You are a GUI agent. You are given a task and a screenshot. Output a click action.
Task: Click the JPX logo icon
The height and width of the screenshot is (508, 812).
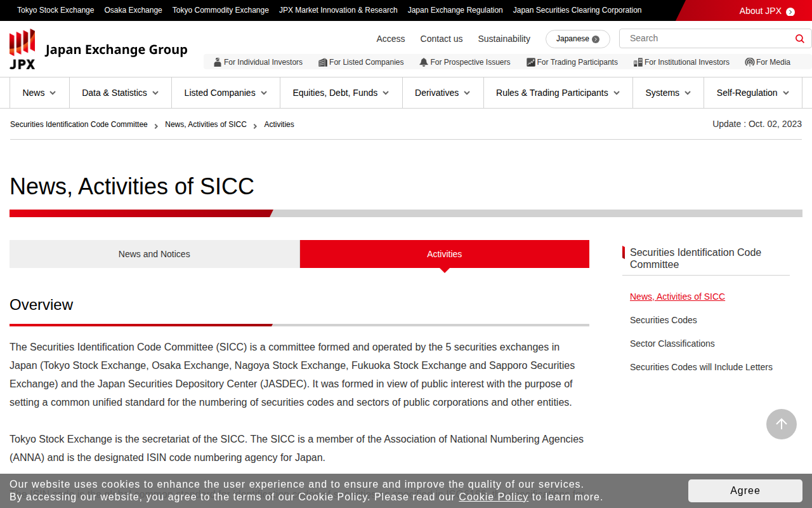click(22, 49)
